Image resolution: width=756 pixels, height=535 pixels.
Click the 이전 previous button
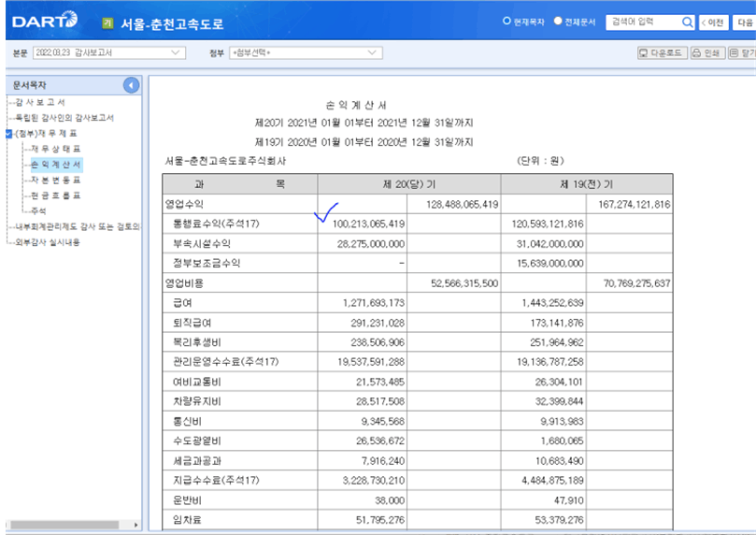point(714,22)
